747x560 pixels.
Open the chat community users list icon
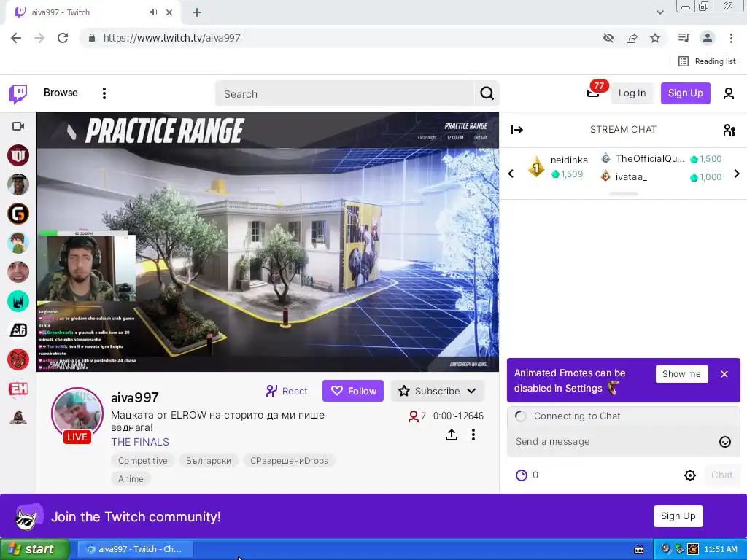pos(729,130)
